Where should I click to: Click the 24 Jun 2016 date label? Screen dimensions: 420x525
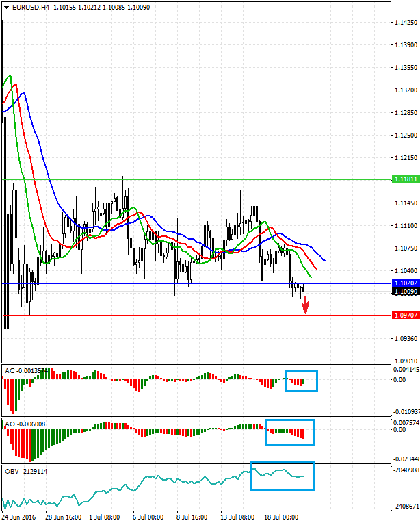[19, 518]
